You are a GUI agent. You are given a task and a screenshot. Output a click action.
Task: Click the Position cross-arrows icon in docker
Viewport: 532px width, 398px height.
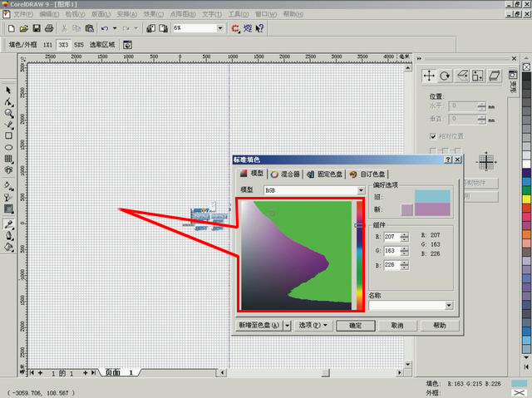[x=429, y=76]
